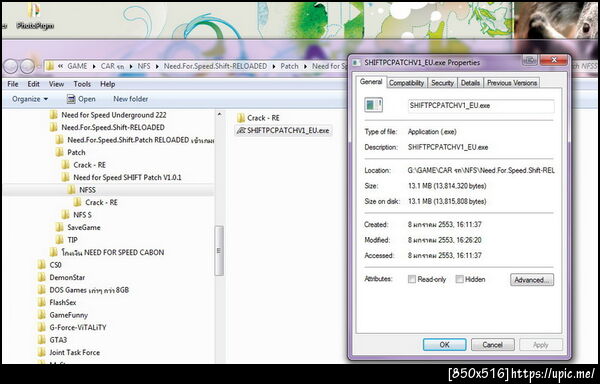The width and height of the screenshot is (600, 384).
Task: Click the Modified date value
Action: [445, 240]
